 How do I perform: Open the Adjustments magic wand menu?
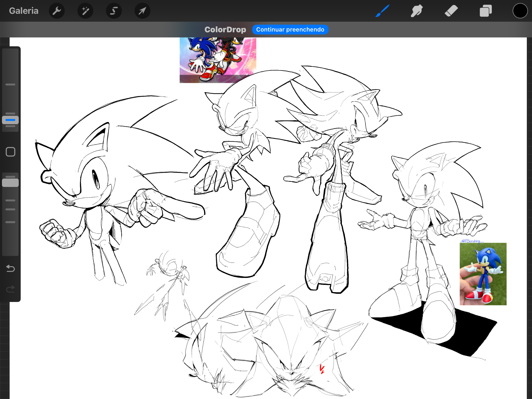pos(85,11)
